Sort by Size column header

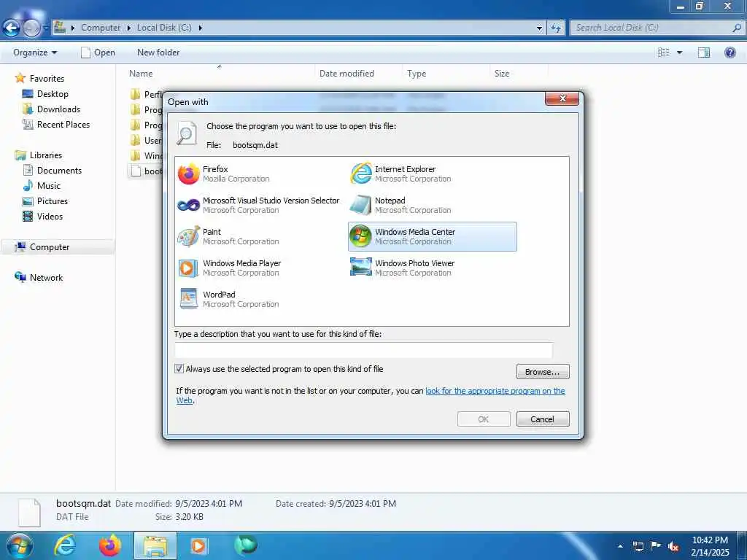[x=502, y=74]
